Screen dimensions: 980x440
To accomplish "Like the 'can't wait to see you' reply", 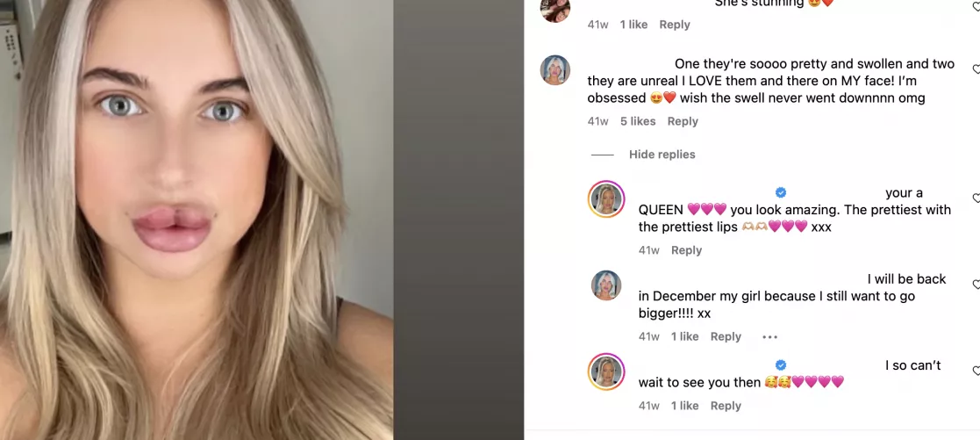I will coord(976,371).
